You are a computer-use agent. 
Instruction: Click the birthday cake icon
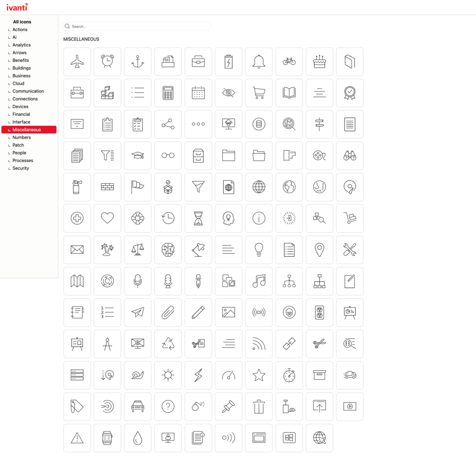tap(319, 61)
